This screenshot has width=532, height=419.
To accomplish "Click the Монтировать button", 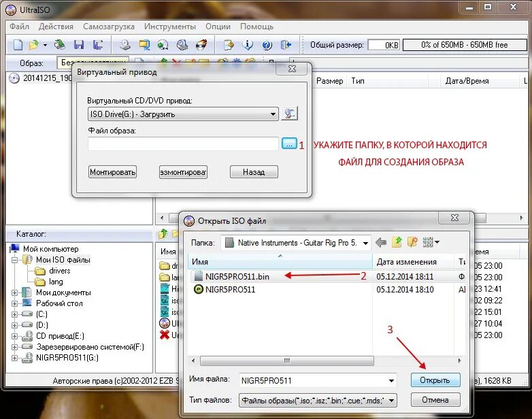I will coord(112,172).
